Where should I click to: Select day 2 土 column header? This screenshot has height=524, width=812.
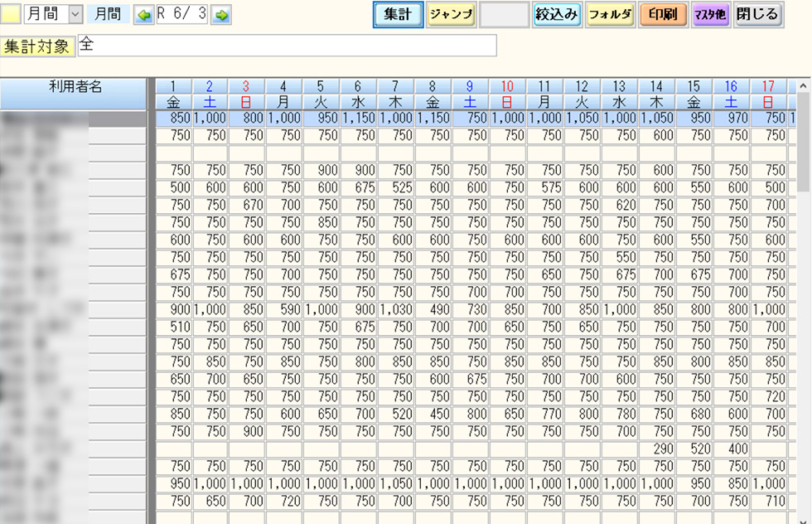(210, 94)
